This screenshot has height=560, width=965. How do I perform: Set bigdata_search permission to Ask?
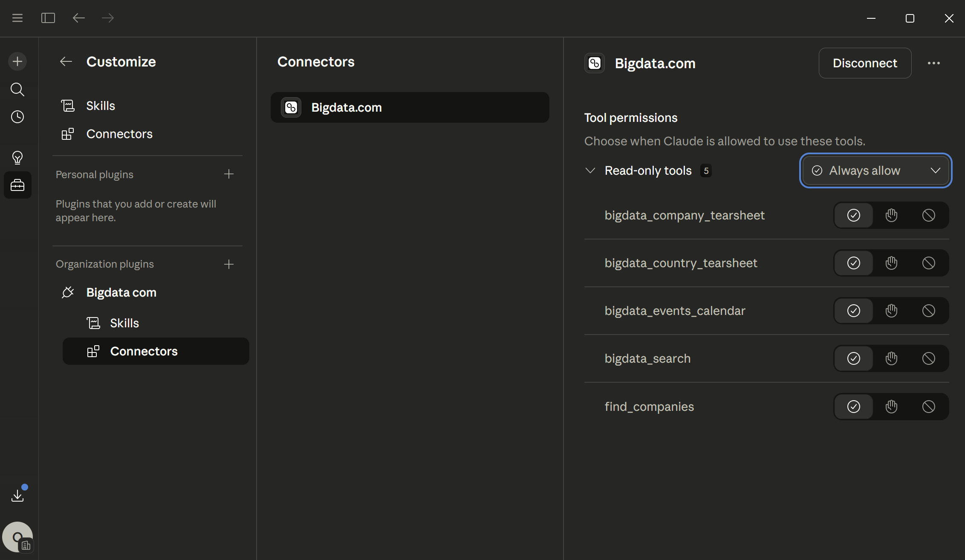pos(891,358)
